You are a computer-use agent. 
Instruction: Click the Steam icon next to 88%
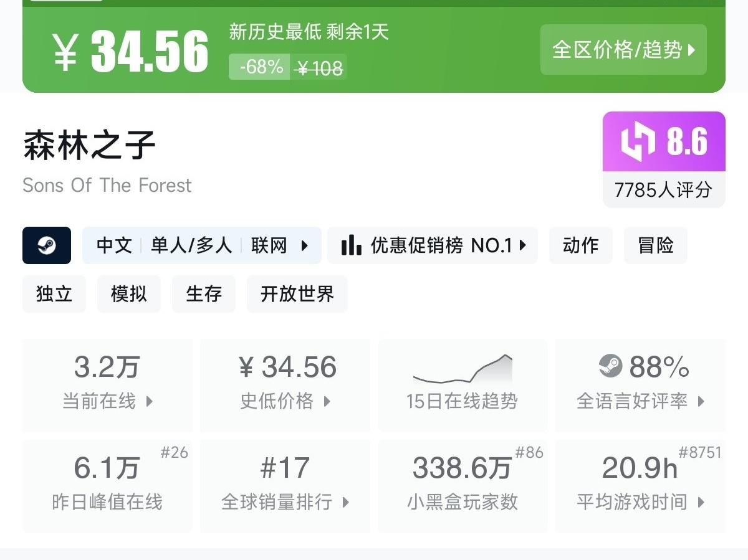(610, 366)
